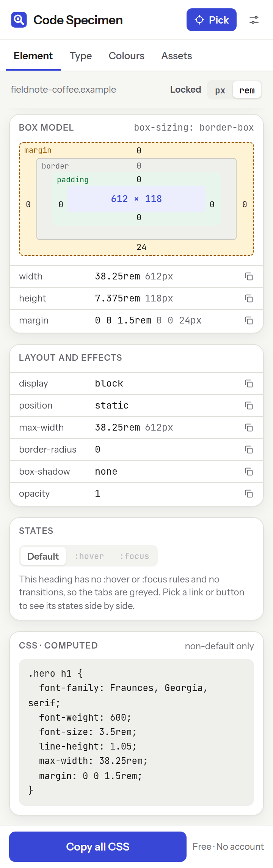Open the settings sliders icon
The width and height of the screenshot is (273, 868).
point(254,20)
